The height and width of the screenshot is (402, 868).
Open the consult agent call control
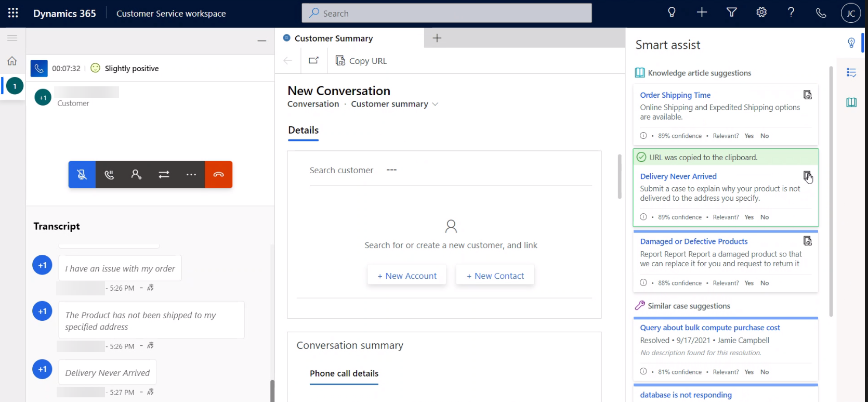click(x=136, y=175)
